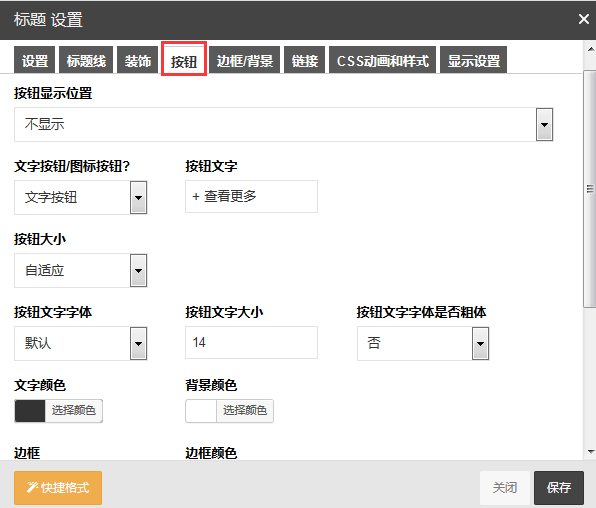Open the 边框/背景 tab
Image resolution: width=596 pixels, height=508 pixels.
(245, 60)
